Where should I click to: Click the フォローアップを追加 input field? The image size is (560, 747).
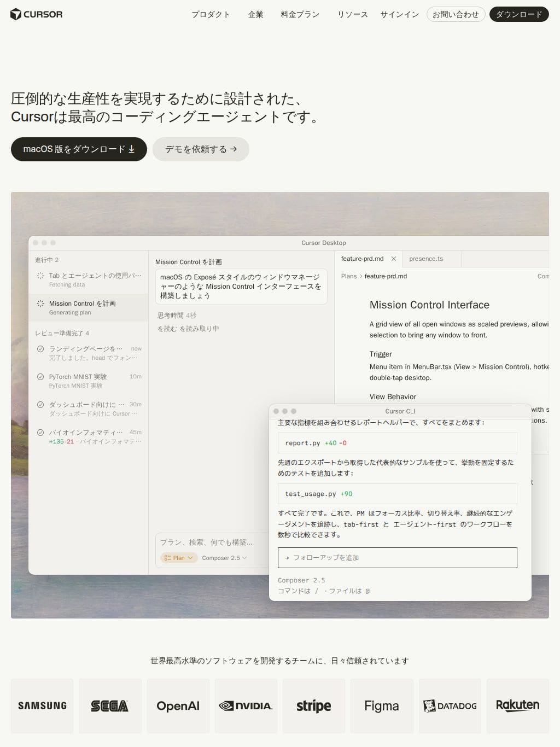pyautogui.click(x=397, y=558)
